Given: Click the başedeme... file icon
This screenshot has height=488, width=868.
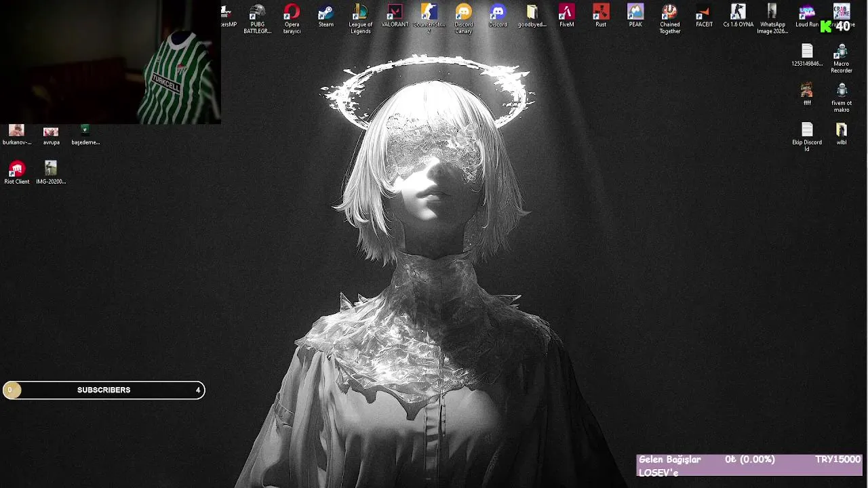Looking at the screenshot, I should click(x=85, y=134).
